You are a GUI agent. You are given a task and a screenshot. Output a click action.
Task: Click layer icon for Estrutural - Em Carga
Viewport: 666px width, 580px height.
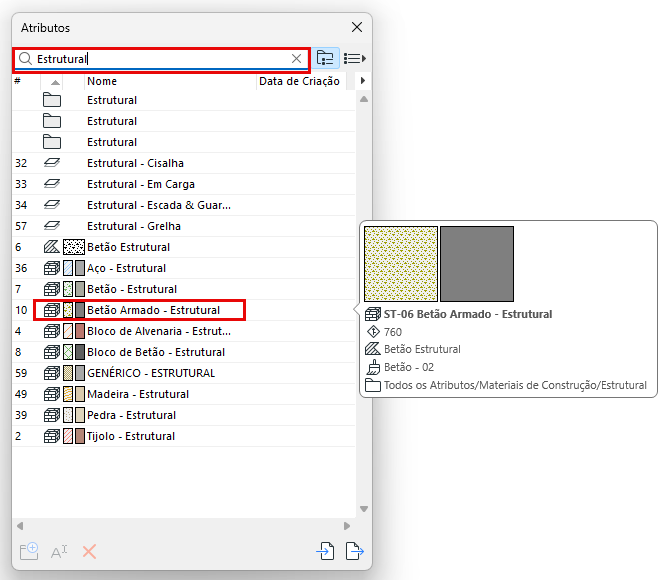tap(52, 184)
